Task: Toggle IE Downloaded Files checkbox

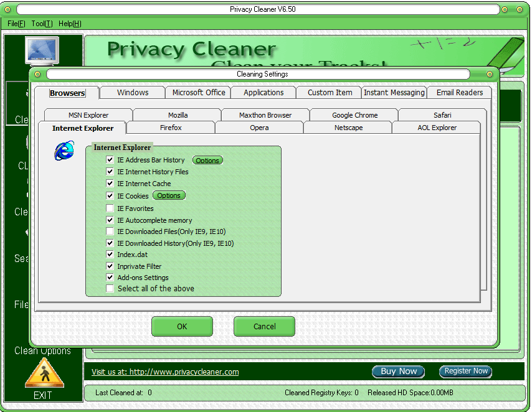Action: [x=110, y=232]
